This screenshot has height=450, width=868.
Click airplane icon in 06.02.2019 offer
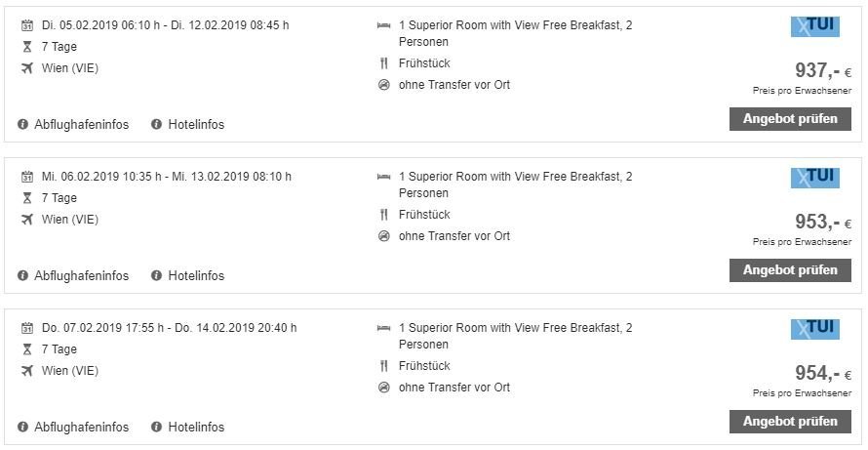pyautogui.click(x=26, y=220)
